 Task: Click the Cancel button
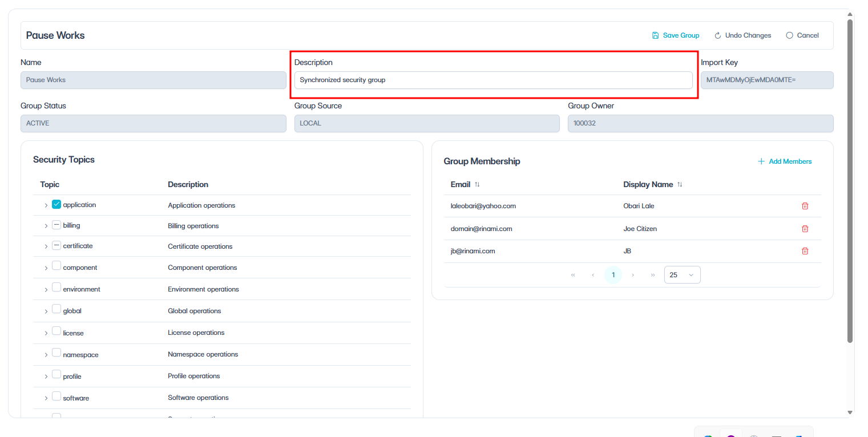click(x=802, y=35)
